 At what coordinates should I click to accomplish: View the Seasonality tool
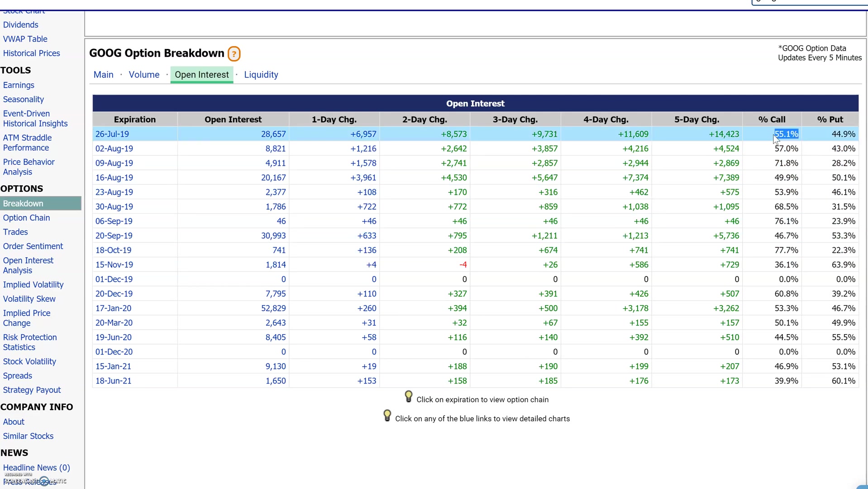24,100
